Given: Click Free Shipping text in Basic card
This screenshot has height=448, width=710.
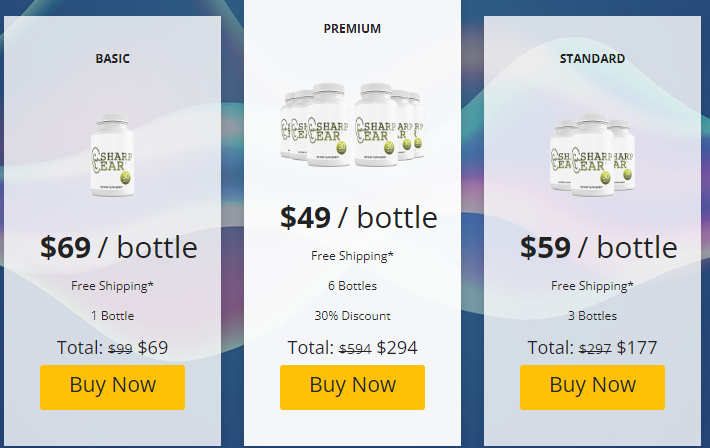Looking at the screenshot, I should tap(112, 286).
